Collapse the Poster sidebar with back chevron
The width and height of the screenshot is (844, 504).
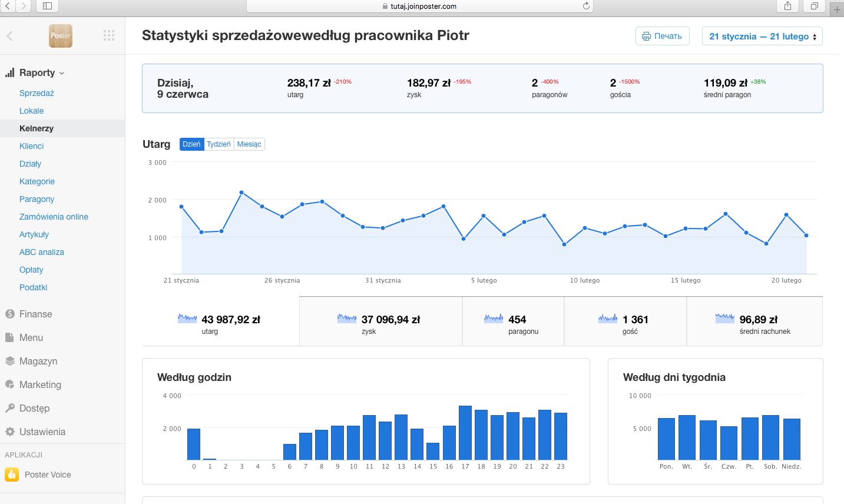9,36
